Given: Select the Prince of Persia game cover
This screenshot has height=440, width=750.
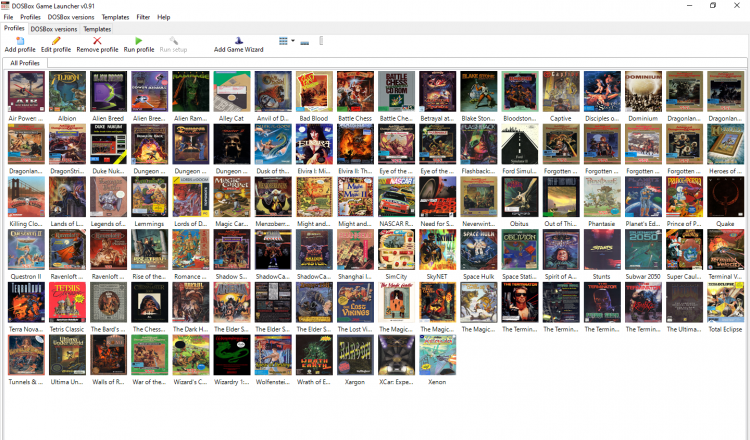Looking at the screenshot, I should tap(684, 197).
